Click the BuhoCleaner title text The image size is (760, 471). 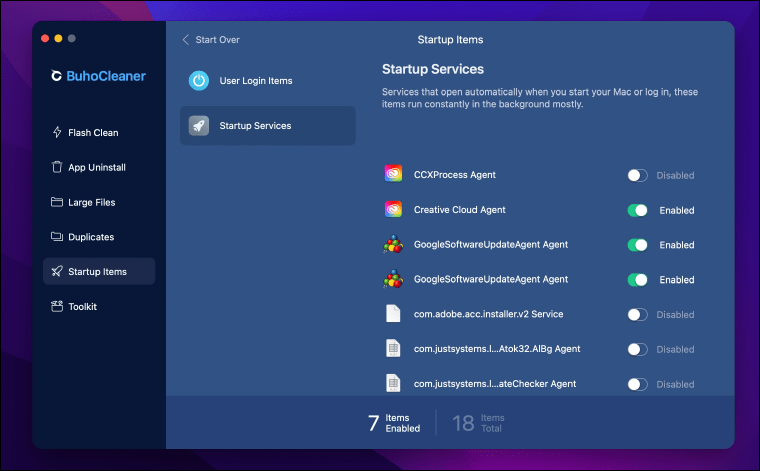(106, 76)
